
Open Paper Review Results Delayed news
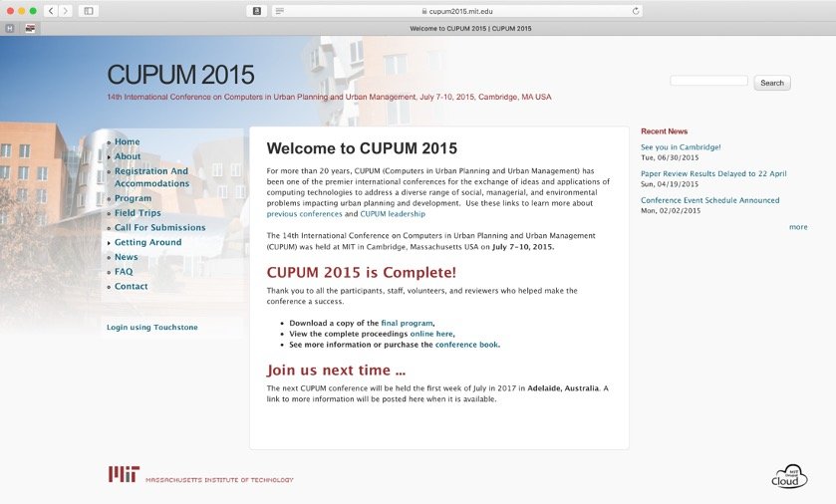coord(713,173)
